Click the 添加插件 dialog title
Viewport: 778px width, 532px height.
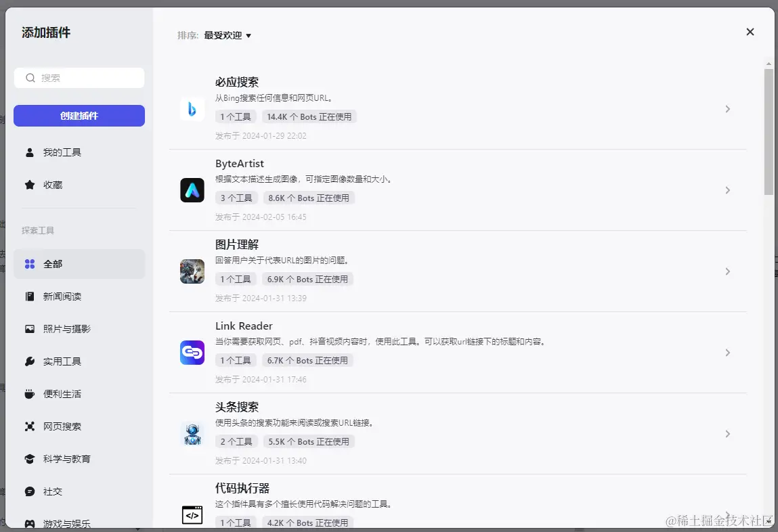[x=46, y=32]
